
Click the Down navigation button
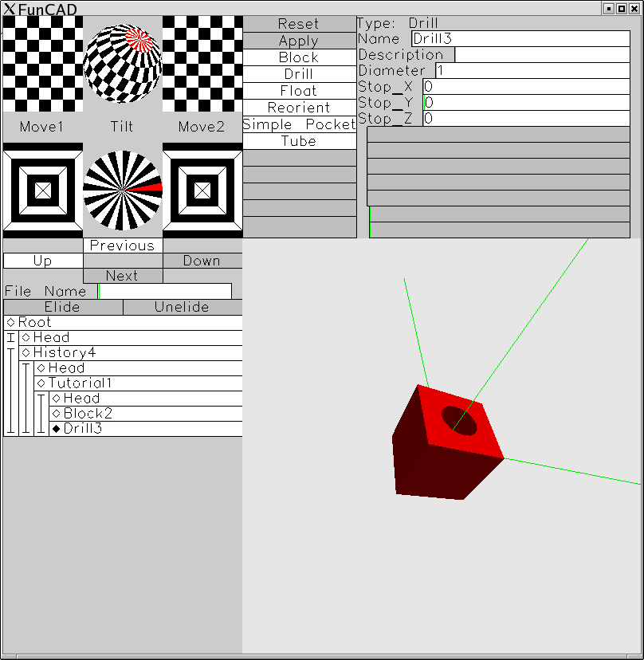click(202, 261)
